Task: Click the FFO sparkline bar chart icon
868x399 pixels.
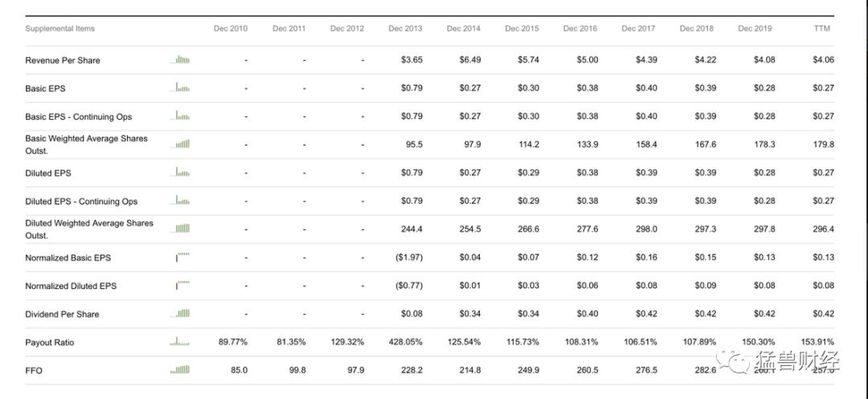Action: point(180,370)
